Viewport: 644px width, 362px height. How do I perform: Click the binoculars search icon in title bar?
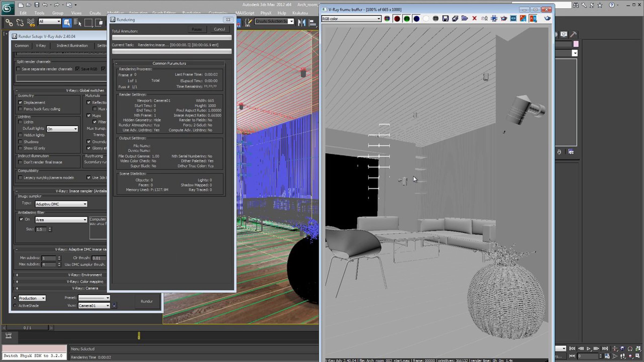576,5
